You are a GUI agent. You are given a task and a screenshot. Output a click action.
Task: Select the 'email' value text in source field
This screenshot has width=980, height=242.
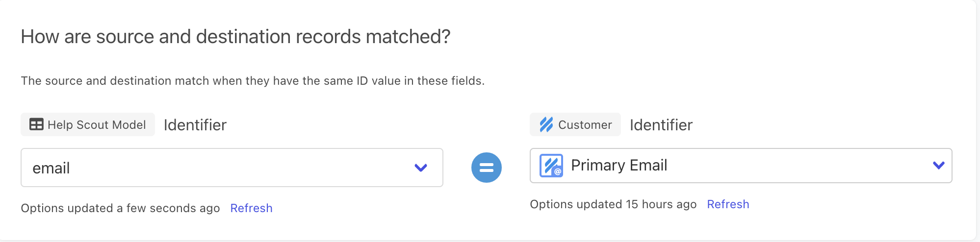point(51,168)
